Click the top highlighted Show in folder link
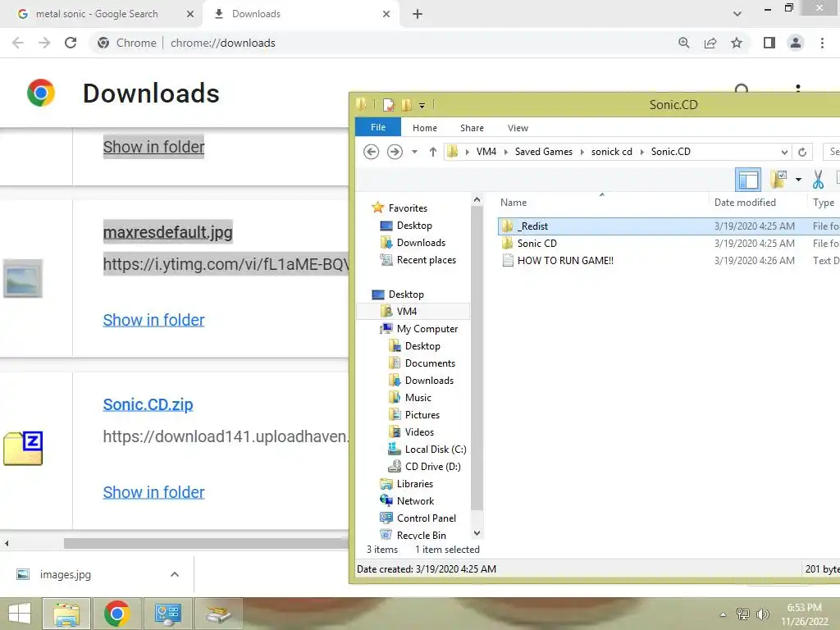840x630 pixels. [153, 147]
